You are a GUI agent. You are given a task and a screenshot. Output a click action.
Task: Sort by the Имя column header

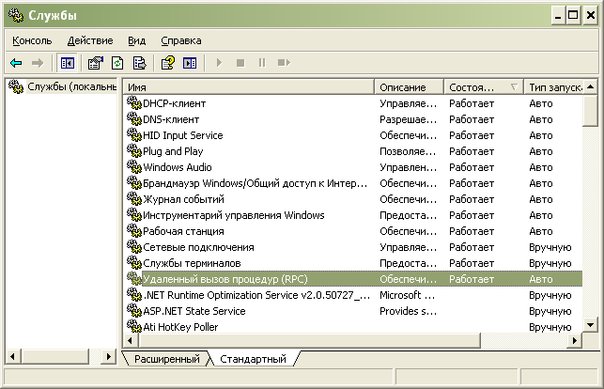249,87
